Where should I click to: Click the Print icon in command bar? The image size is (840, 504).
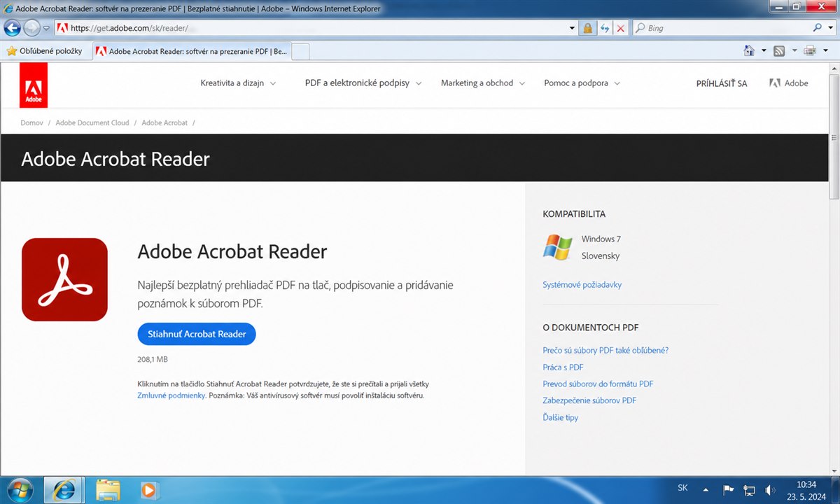pos(811,50)
